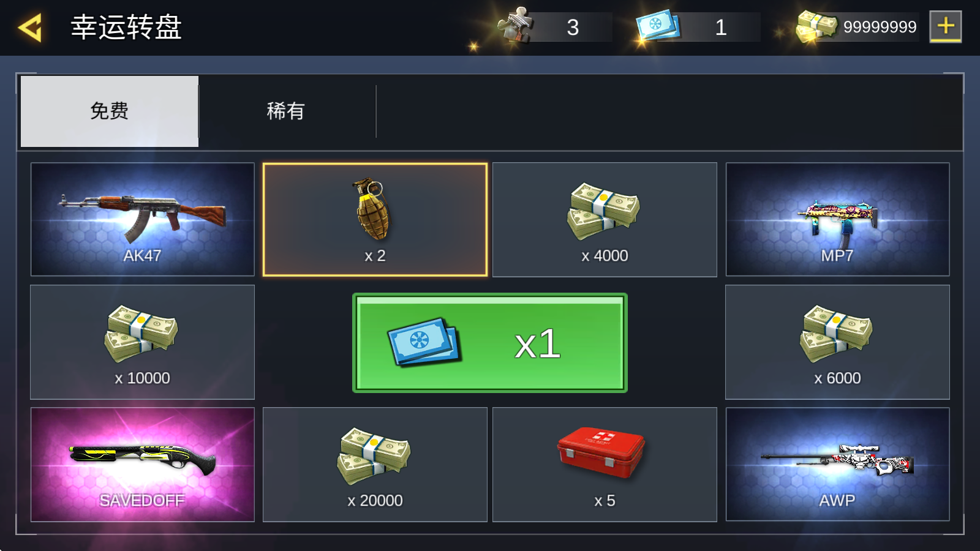This screenshot has height=551, width=980.
Task: Tap the 99999999 cash balance field
Action: (880, 27)
